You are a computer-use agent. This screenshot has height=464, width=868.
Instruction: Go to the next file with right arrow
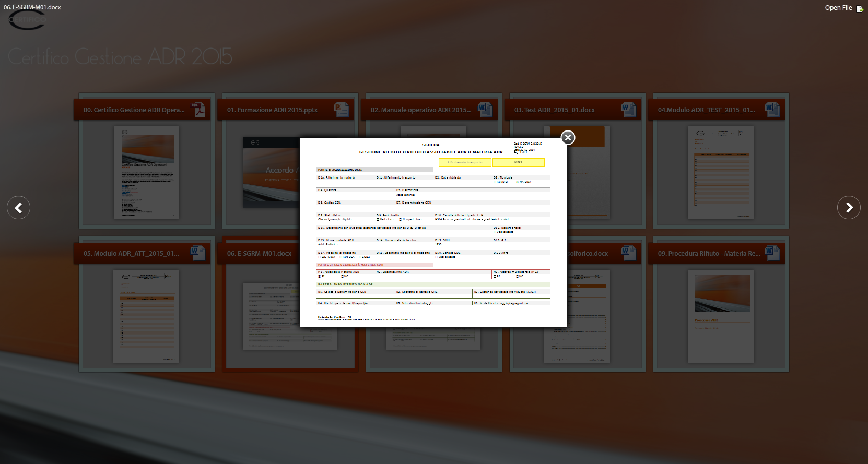(849, 208)
